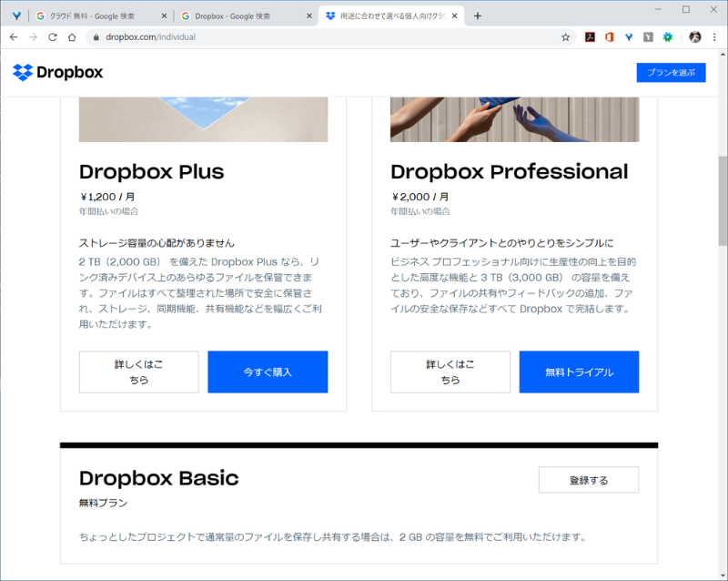Click the 'プランを選ぶ' button in header
This screenshot has width=728, height=581.
click(671, 73)
